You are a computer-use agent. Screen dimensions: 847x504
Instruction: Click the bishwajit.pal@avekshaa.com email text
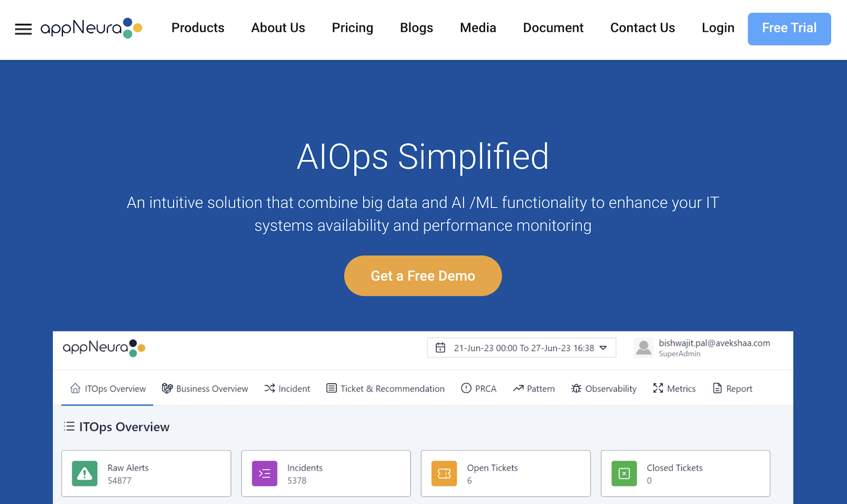tap(715, 343)
